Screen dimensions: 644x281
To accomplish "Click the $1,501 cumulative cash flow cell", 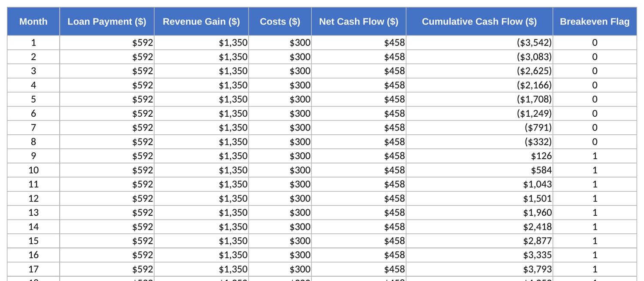I will point(480,198).
